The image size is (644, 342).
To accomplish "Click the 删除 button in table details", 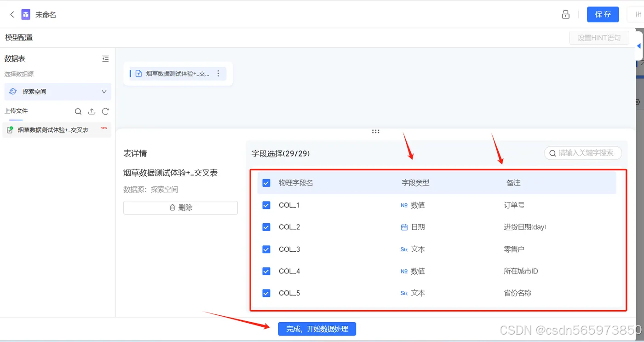I will (x=180, y=208).
